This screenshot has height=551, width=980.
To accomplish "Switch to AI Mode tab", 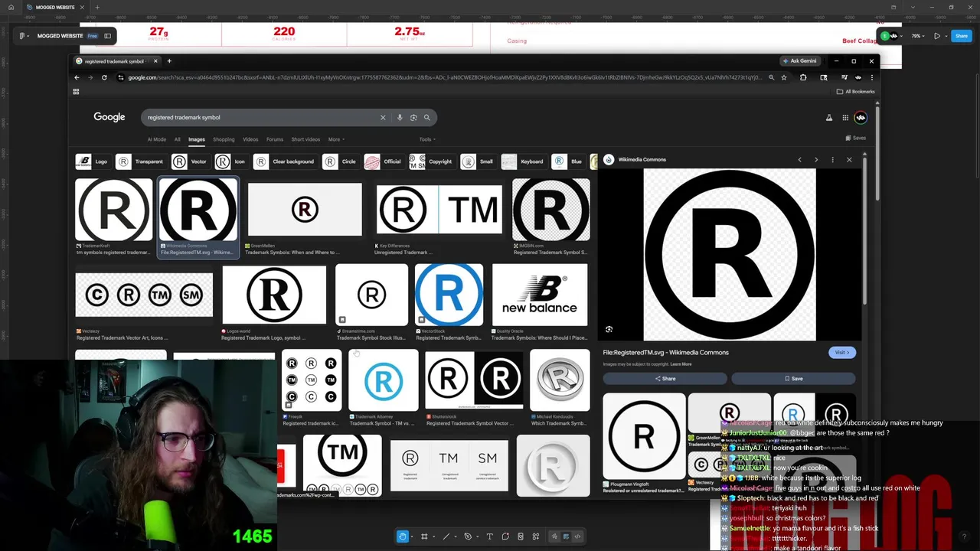I will (157, 139).
